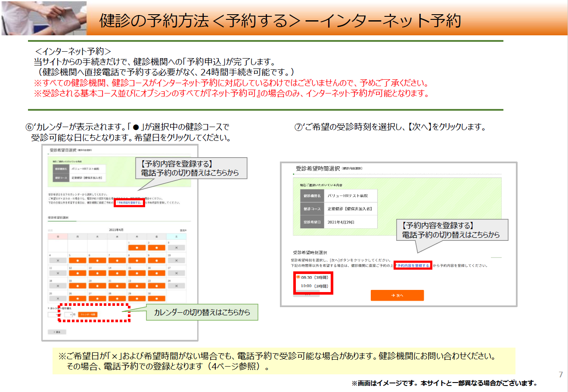Choose April 19 availability marker
This screenshot has width=568, height=392.
78,286
